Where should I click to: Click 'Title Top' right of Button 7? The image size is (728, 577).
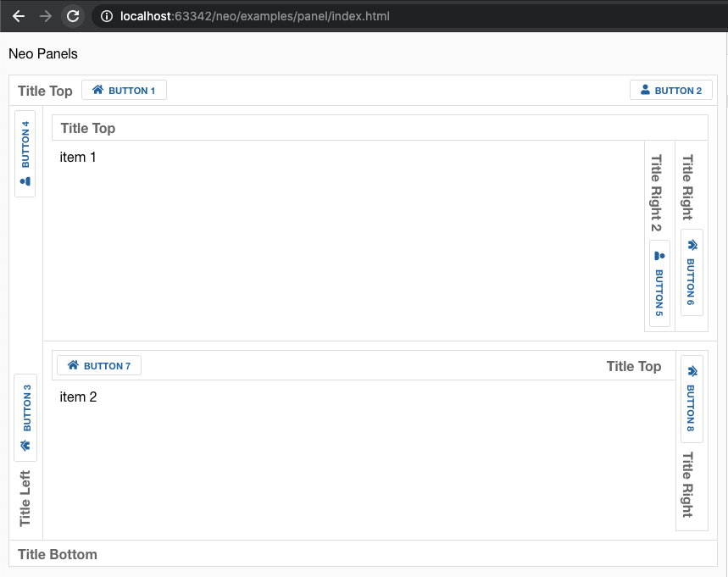point(634,366)
